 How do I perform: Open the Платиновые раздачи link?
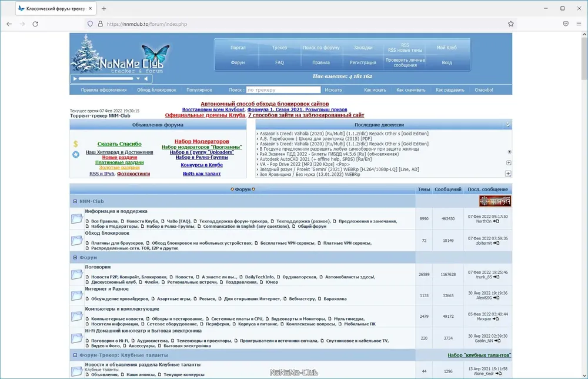[x=119, y=162]
